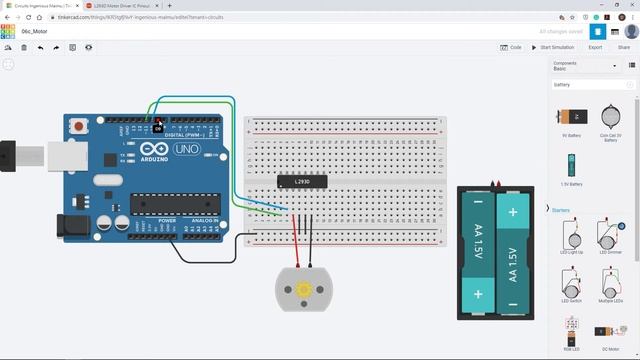Image resolution: width=640 pixels, height=360 pixels.
Task: Start the simulation
Action: pyautogui.click(x=553, y=47)
